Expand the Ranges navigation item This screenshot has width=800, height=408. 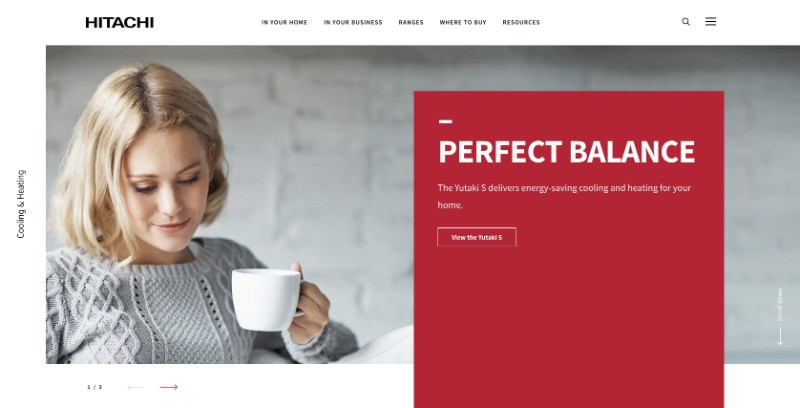pyautogui.click(x=411, y=22)
